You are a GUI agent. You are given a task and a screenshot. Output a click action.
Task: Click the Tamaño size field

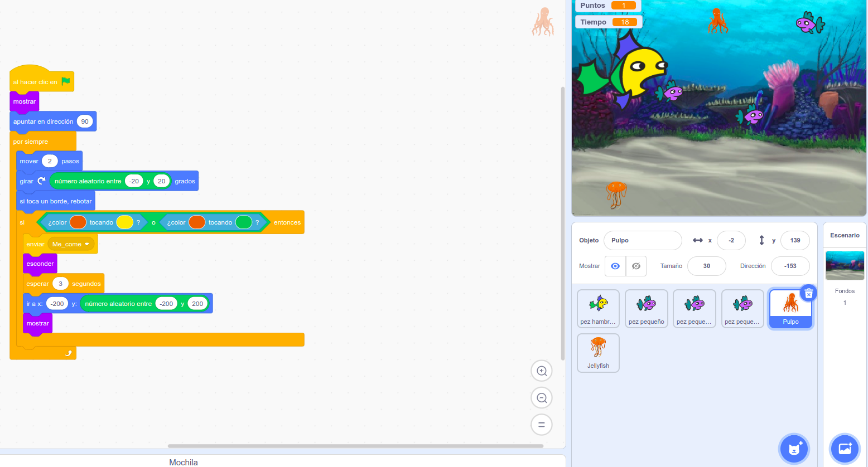point(706,266)
